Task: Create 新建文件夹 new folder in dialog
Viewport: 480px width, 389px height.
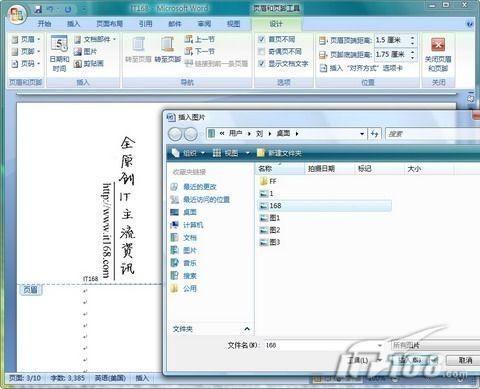Action: [279, 153]
